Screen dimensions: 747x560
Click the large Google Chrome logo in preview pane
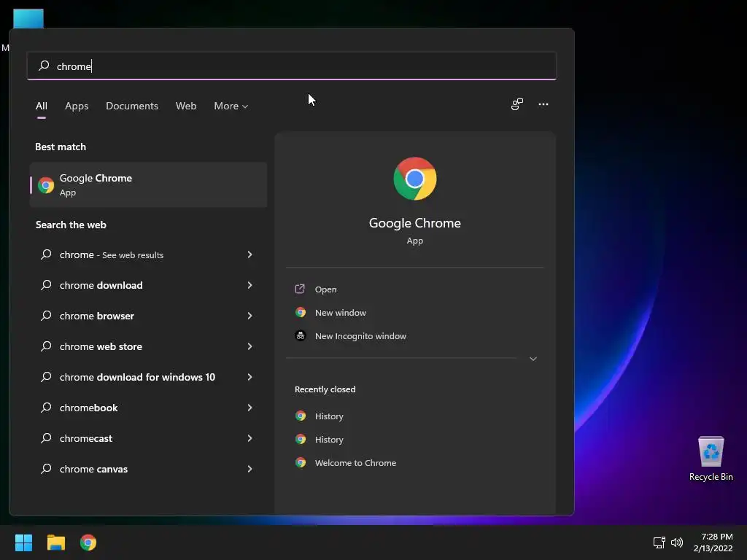click(x=414, y=179)
